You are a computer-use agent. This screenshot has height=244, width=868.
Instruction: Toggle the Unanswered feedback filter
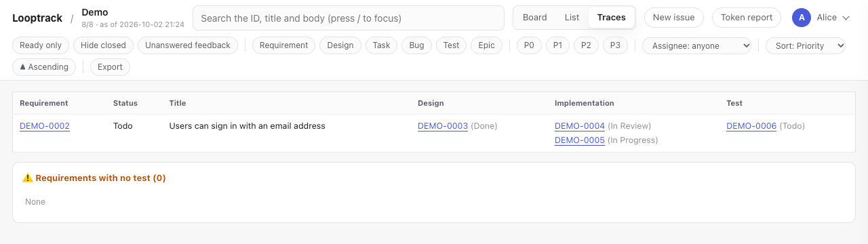point(188,45)
